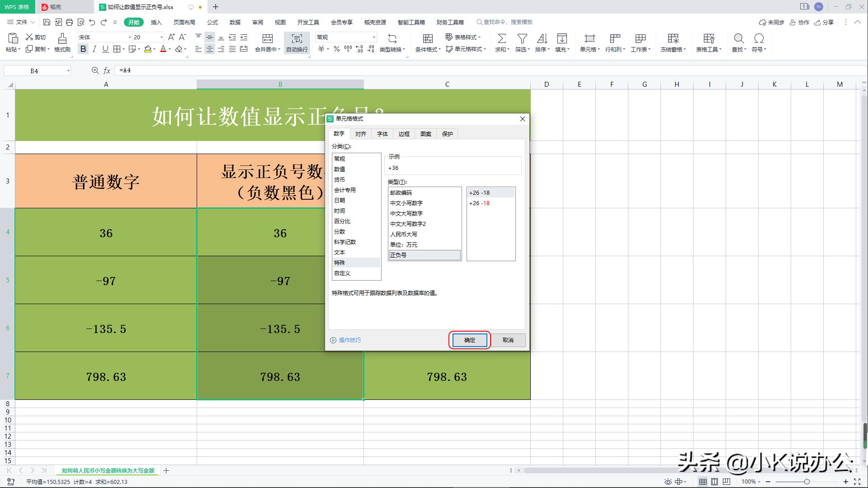Open the 插入 ribbon tab

156,22
